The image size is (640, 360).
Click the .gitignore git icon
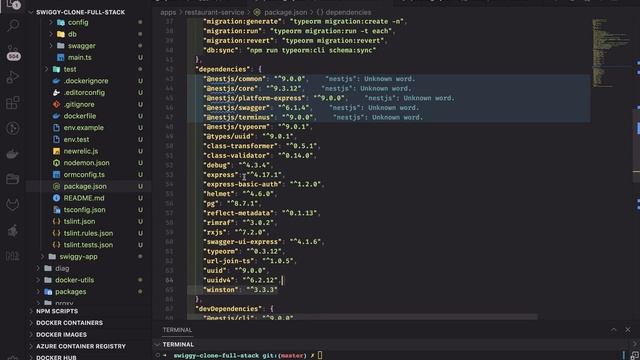pyautogui.click(x=56, y=104)
